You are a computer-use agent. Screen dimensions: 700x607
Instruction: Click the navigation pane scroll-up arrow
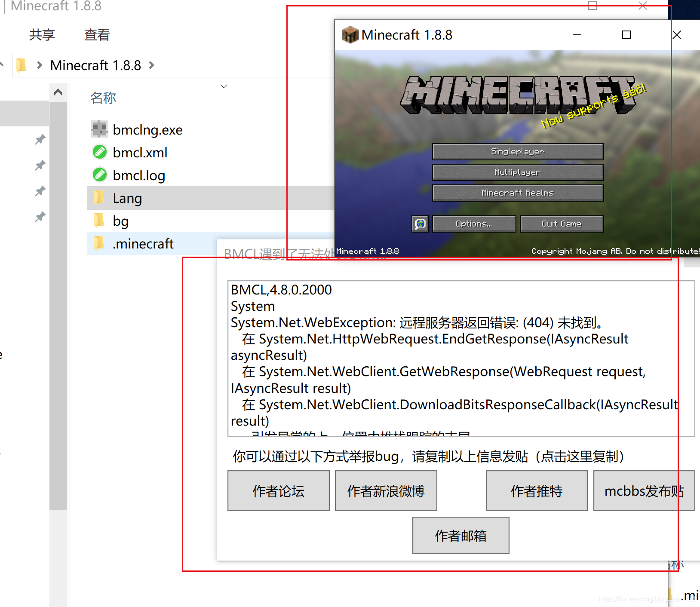pyautogui.click(x=58, y=92)
